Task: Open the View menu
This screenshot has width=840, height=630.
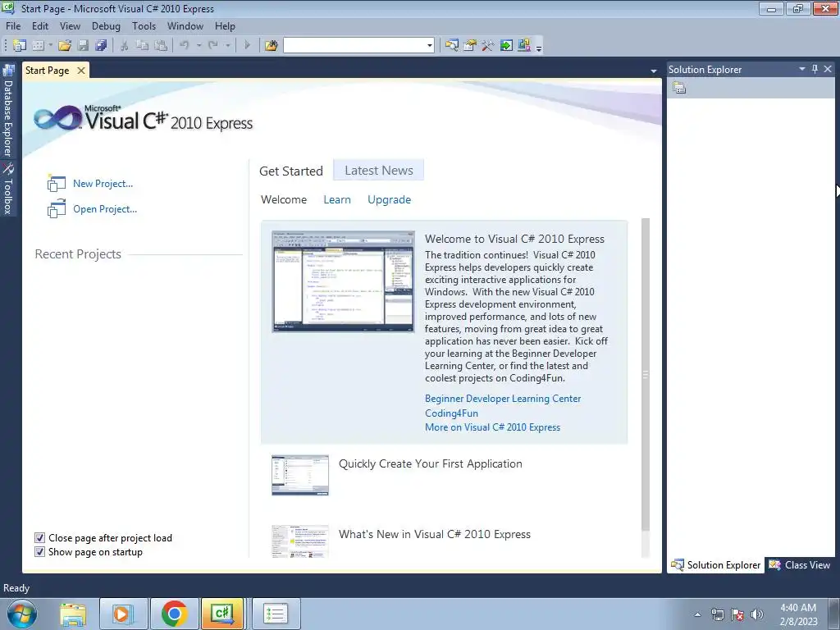Action: click(x=70, y=25)
